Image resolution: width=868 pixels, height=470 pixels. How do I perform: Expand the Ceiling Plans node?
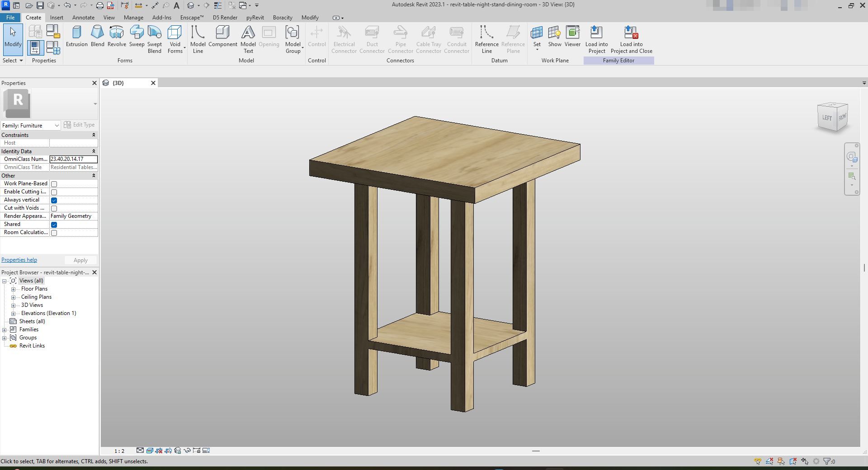pos(14,297)
